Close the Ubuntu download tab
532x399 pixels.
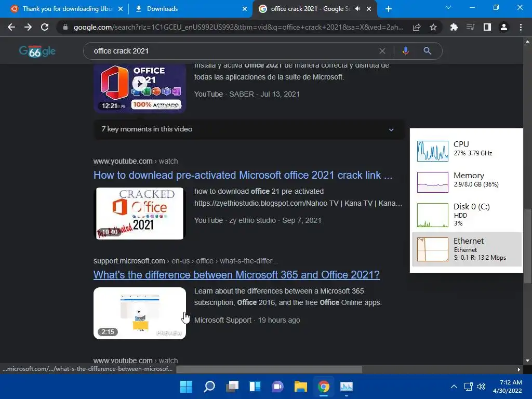click(x=121, y=9)
